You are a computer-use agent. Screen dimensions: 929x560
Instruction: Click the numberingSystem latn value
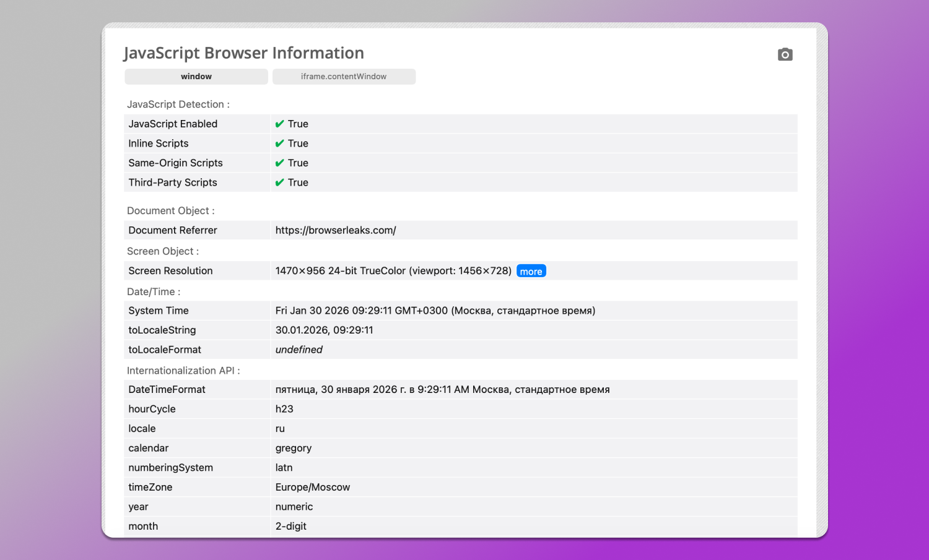coord(284,467)
